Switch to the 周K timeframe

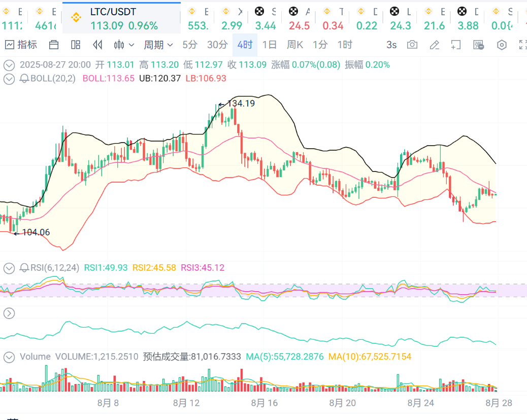(295, 45)
